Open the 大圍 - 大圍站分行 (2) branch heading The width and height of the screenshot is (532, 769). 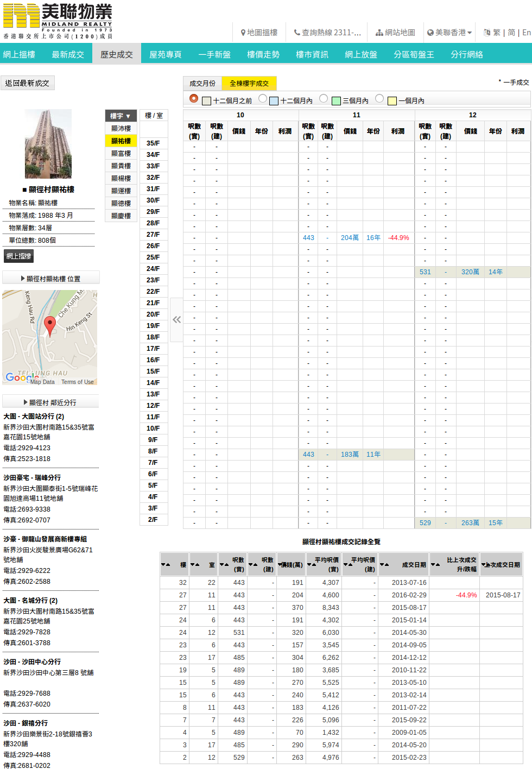(34, 416)
